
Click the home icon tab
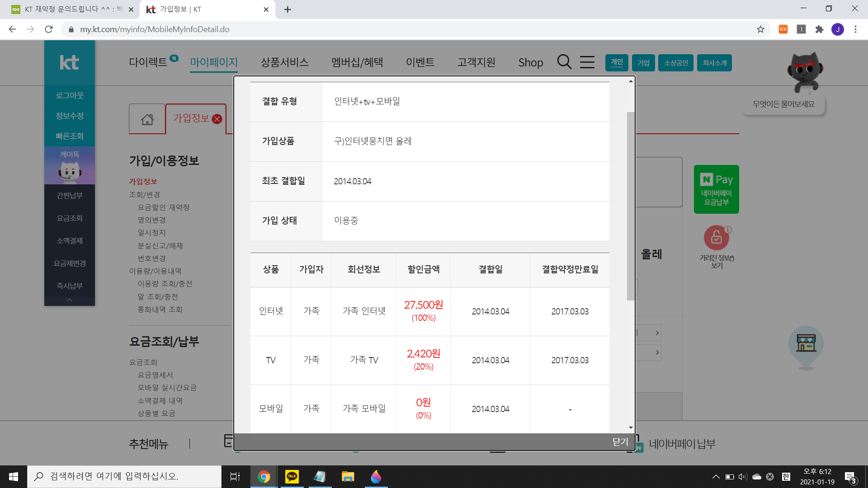pyautogui.click(x=147, y=119)
